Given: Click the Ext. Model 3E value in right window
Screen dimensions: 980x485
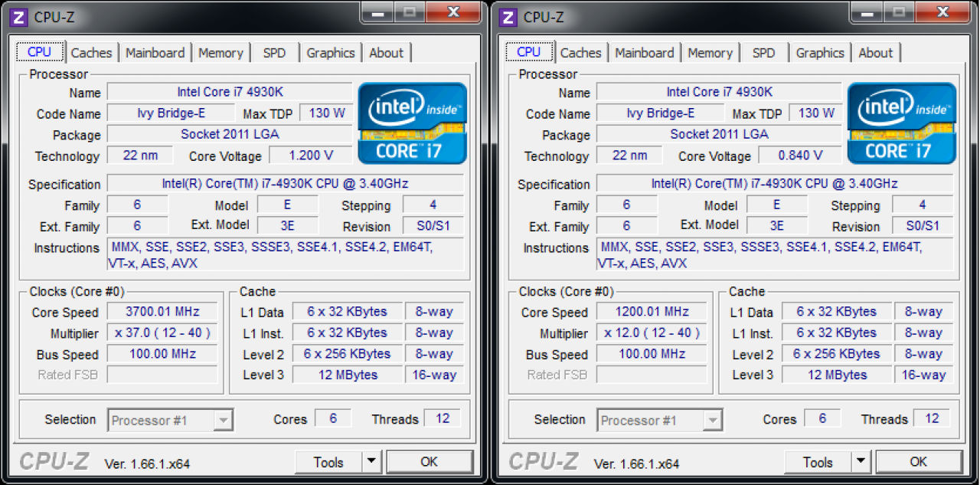Looking at the screenshot, I should (776, 227).
